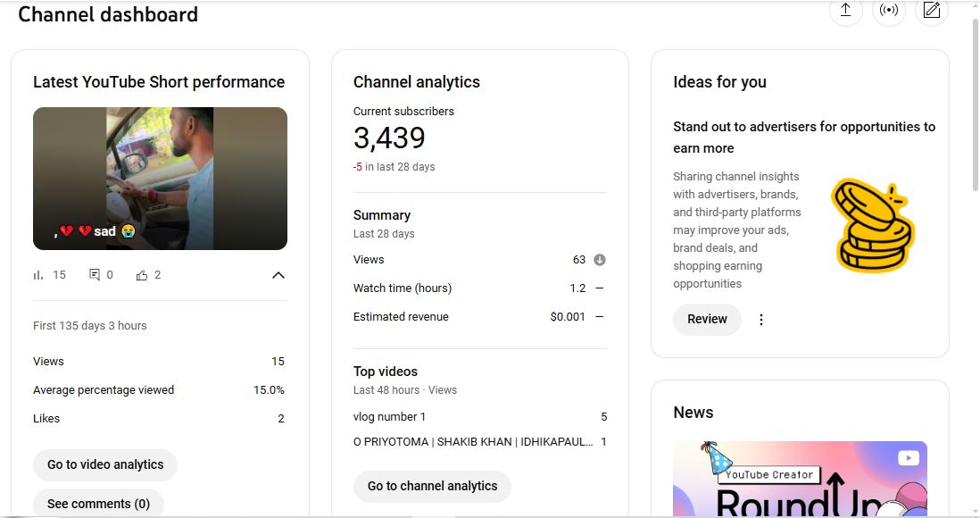This screenshot has height=518, width=980.
Task: Open the O PRIYOTOMA SHAKIB KHAN video entry
Action: (x=473, y=442)
